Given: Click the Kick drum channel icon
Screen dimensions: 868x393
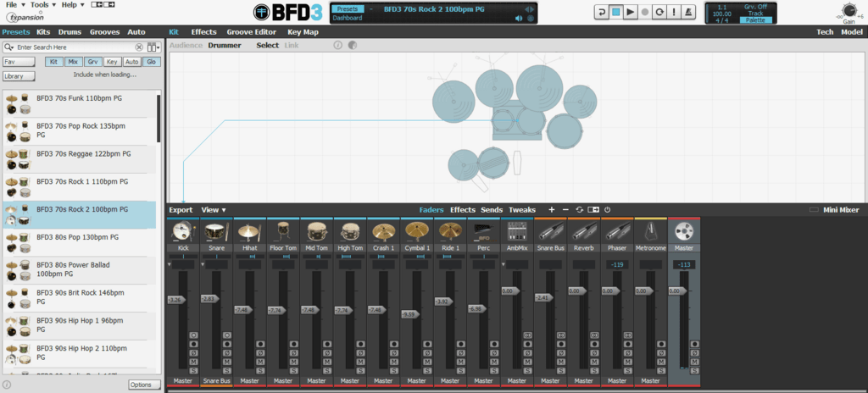Looking at the screenshot, I should (x=183, y=231).
